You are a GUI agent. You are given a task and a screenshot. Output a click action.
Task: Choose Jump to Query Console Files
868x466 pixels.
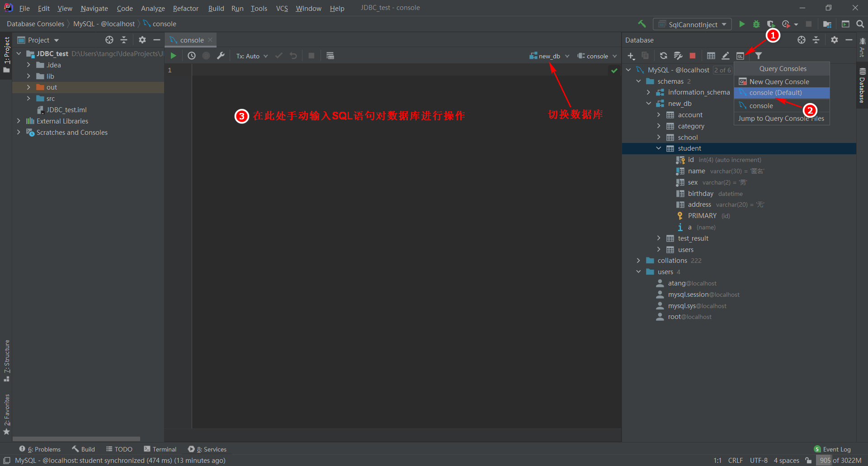click(x=782, y=119)
